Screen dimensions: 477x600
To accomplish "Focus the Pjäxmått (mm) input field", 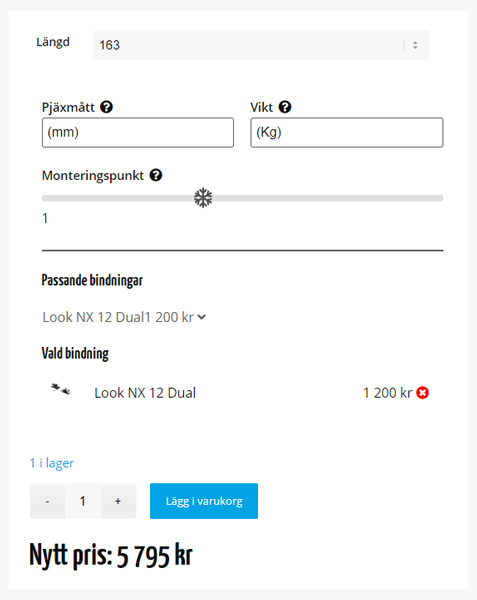I will [x=138, y=132].
